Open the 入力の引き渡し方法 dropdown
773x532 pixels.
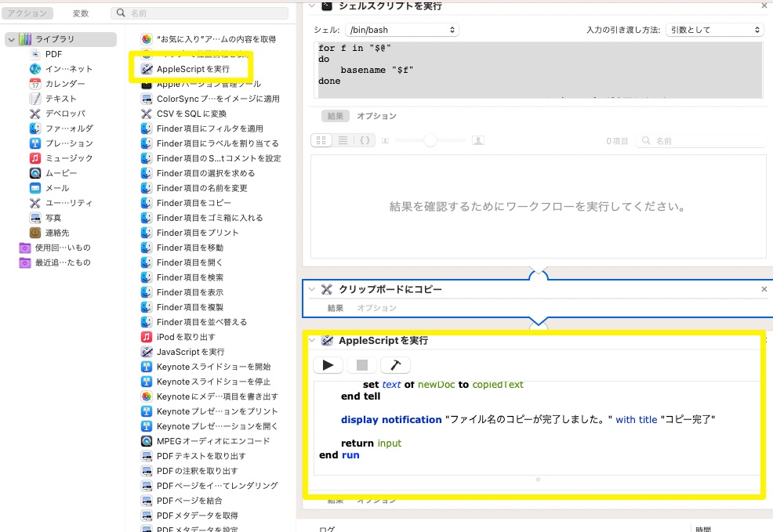click(x=714, y=30)
